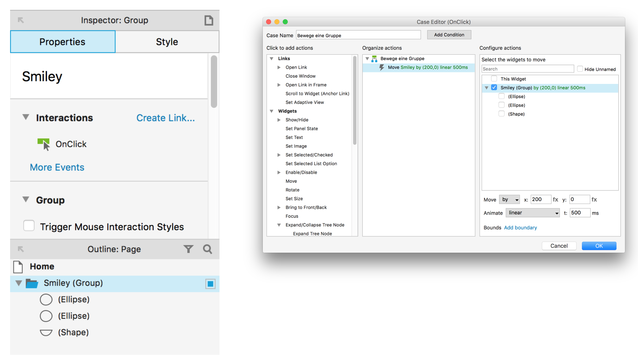This screenshot has width=638, height=364.
Task: Collapse the Widgets action category
Action: tap(272, 111)
